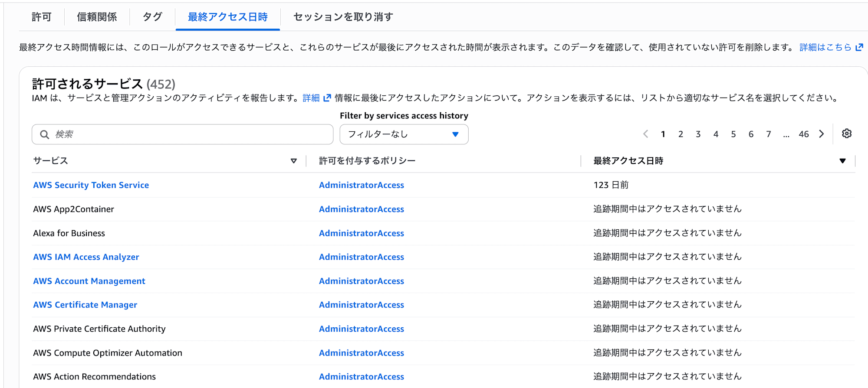Click AWS Private Certificate Authority text
This screenshot has width=868, height=388.
99,329
